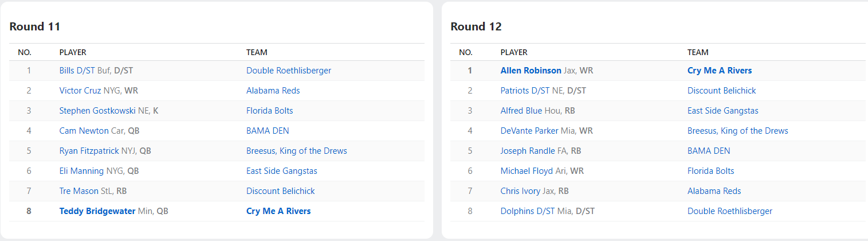Select Cam Newton player link
This screenshot has width=868, height=241.
[x=84, y=131]
